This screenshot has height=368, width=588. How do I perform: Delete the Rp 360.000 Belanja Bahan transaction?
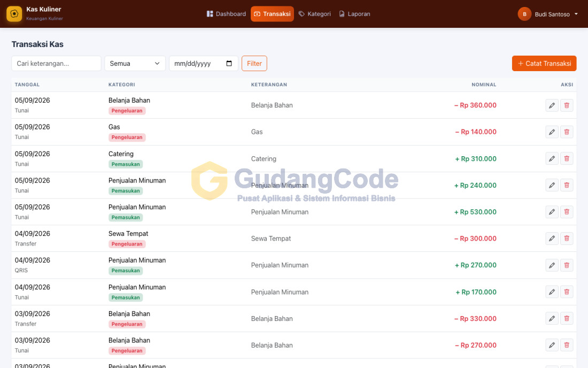tap(567, 105)
